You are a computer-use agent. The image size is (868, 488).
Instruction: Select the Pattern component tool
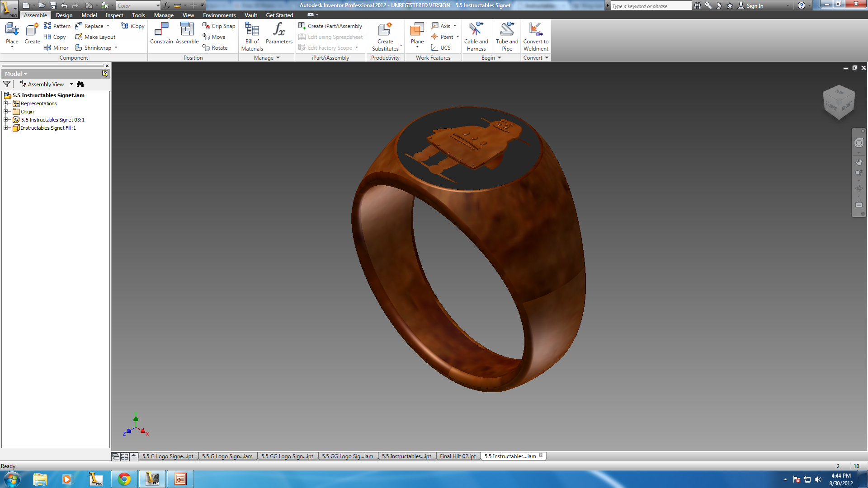pyautogui.click(x=57, y=26)
